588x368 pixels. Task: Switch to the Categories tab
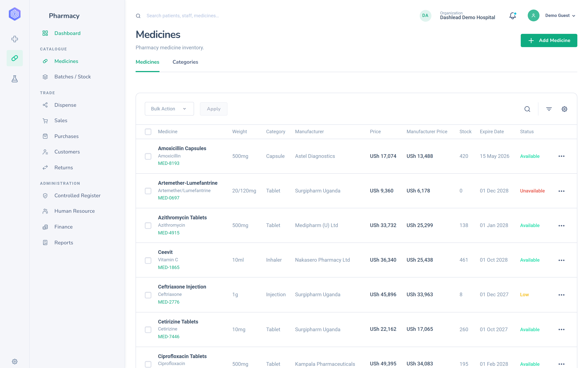click(185, 62)
